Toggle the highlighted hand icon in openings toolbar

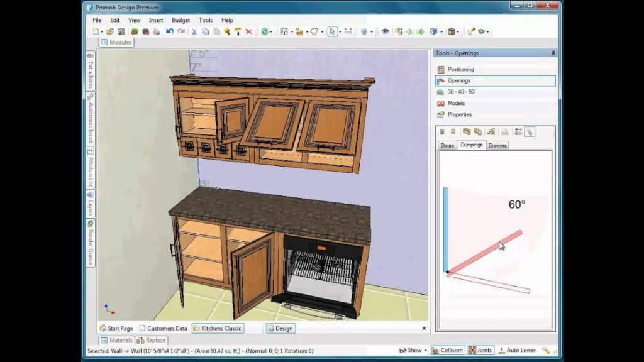pyautogui.click(x=530, y=132)
